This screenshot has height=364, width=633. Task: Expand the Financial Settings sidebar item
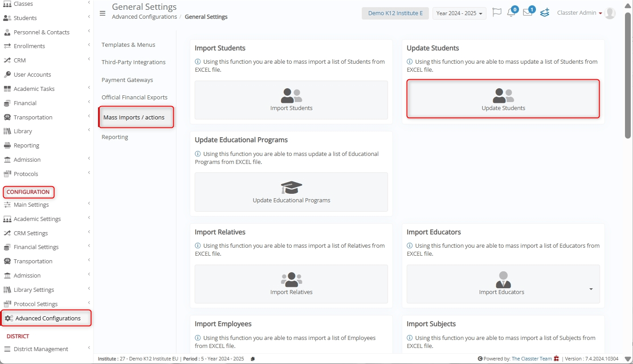pos(36,247)
